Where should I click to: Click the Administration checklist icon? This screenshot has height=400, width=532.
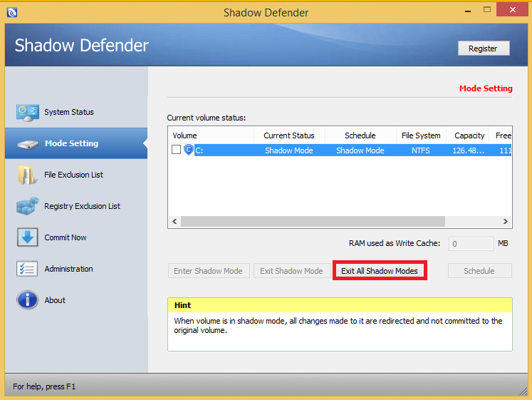pos(27,269)
